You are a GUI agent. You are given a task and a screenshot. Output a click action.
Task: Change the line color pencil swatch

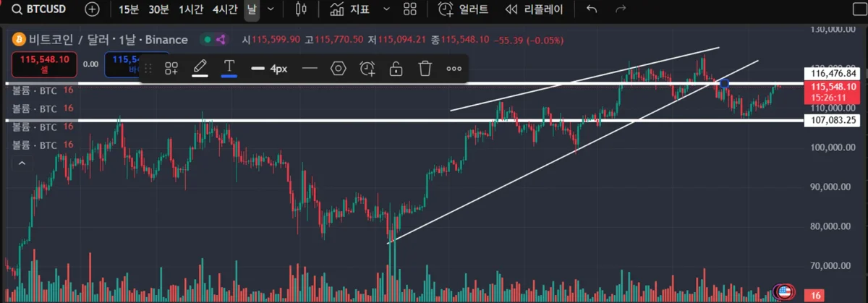click(200, 69)
